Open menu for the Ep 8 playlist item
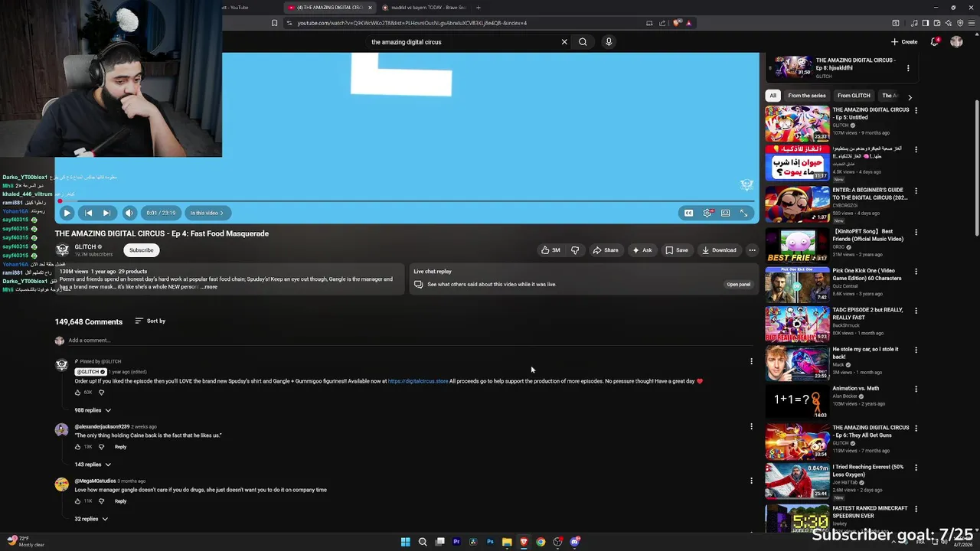Viewport: 980px width, 551px height. [908, 68]
